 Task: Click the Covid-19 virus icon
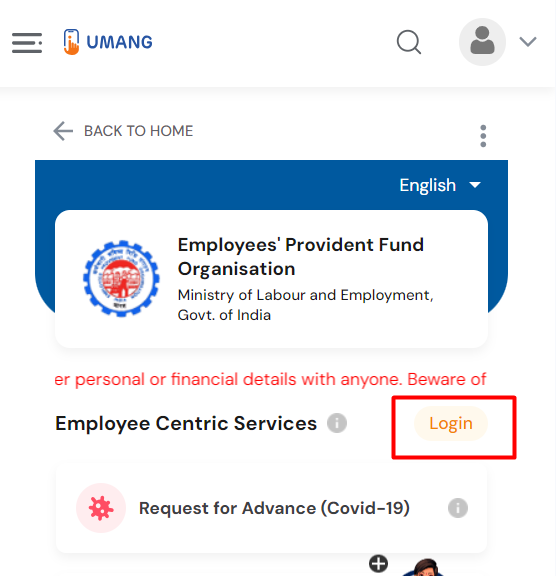101,508
